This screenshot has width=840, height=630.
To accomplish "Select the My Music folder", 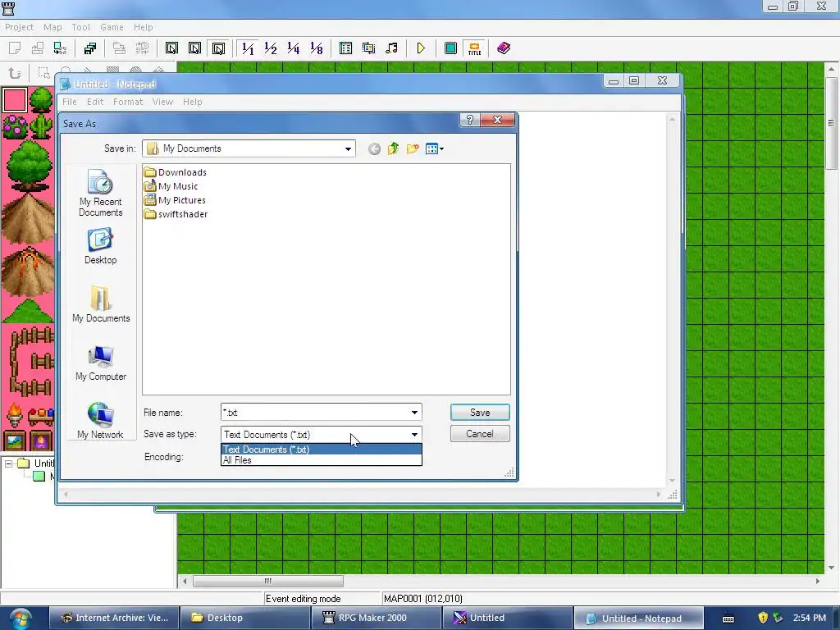I will (x=171, y=186).
